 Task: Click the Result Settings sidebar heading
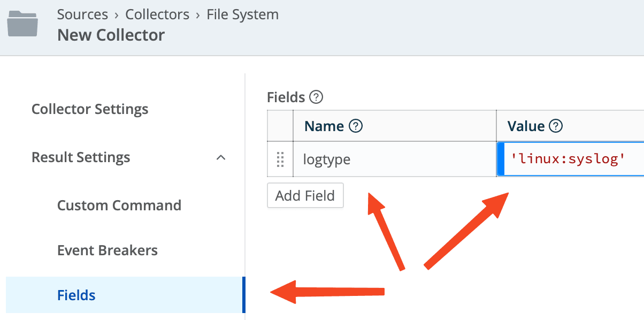[x=81, y=157]
